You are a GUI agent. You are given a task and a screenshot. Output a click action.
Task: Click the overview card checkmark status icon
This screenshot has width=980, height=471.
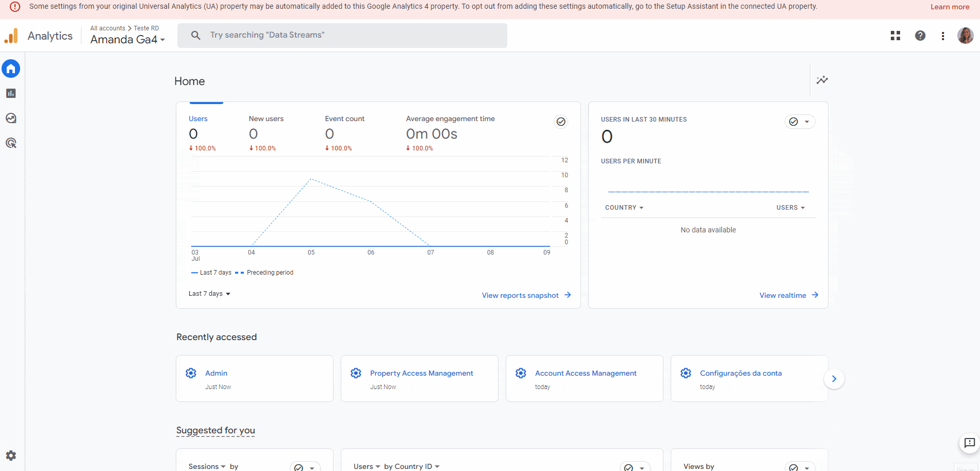[561, 122]
